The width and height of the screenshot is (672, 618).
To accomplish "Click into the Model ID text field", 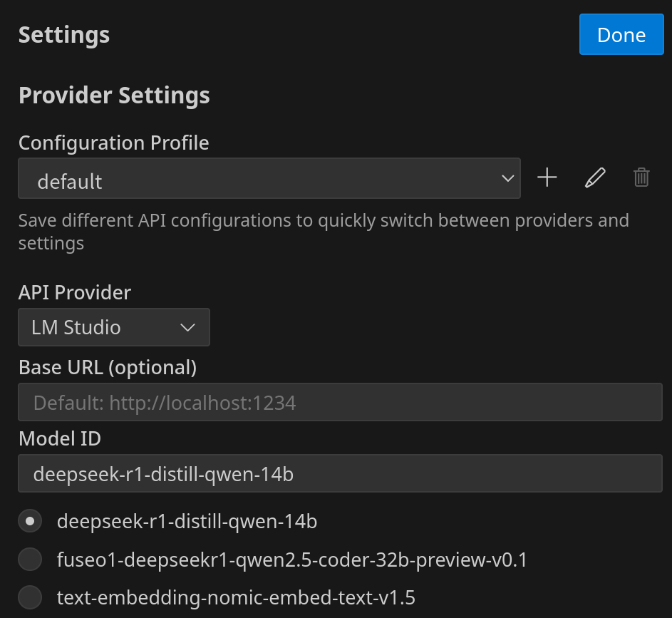I will [x=340, y=473].
